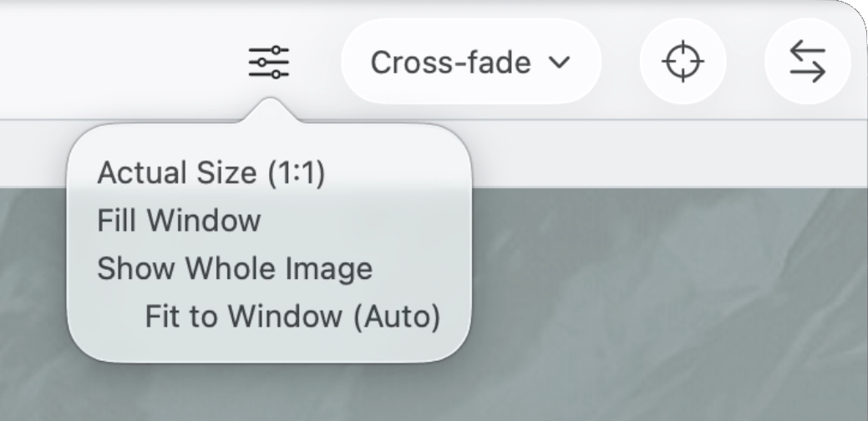
Task: Select Actual Size (1:1) from menu
Action: click(x=211, y=173)
